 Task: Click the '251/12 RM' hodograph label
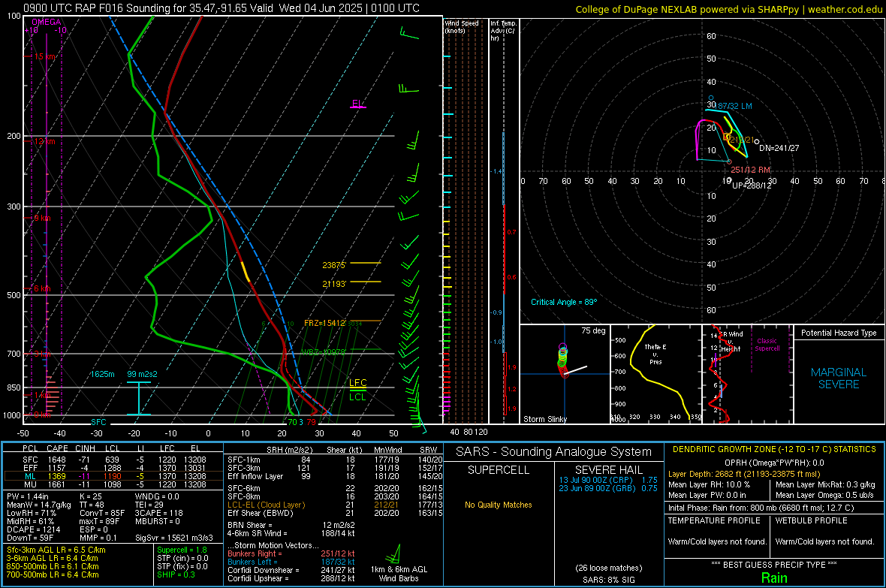750,170
